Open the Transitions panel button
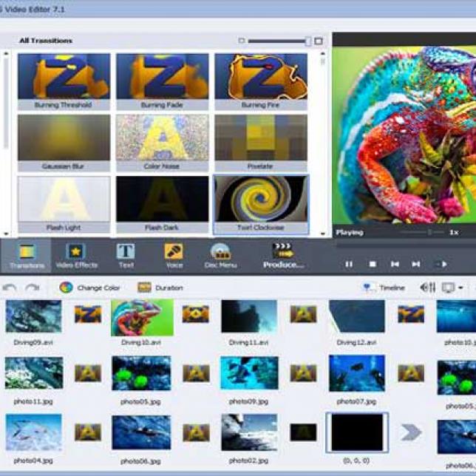 click(27, 256)
